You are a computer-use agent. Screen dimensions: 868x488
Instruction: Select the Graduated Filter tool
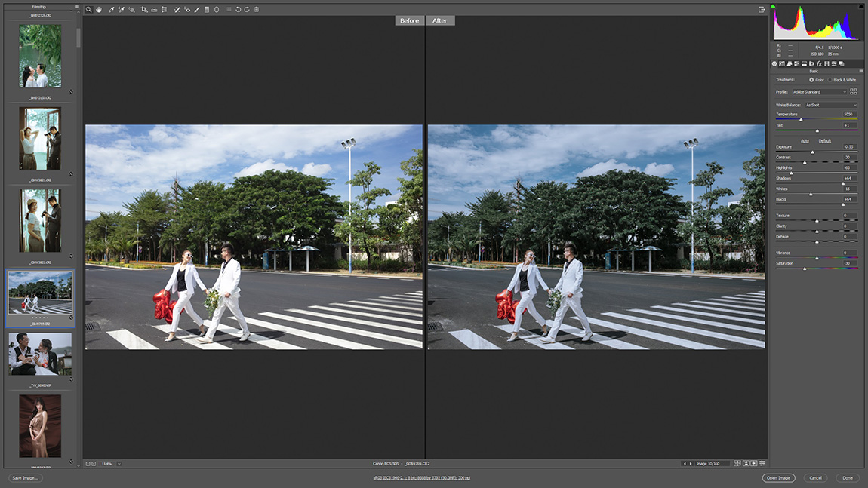[207, 9]
